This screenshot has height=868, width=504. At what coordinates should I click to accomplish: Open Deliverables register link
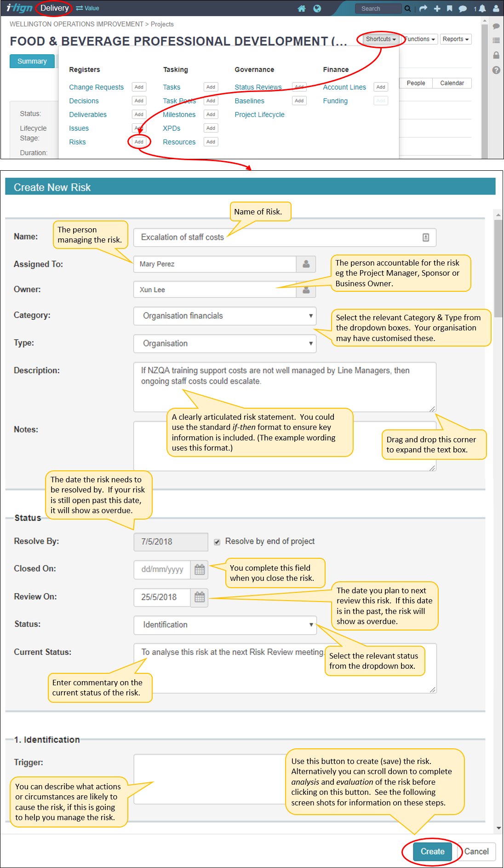pyautogui.click(x=88, y=115)
